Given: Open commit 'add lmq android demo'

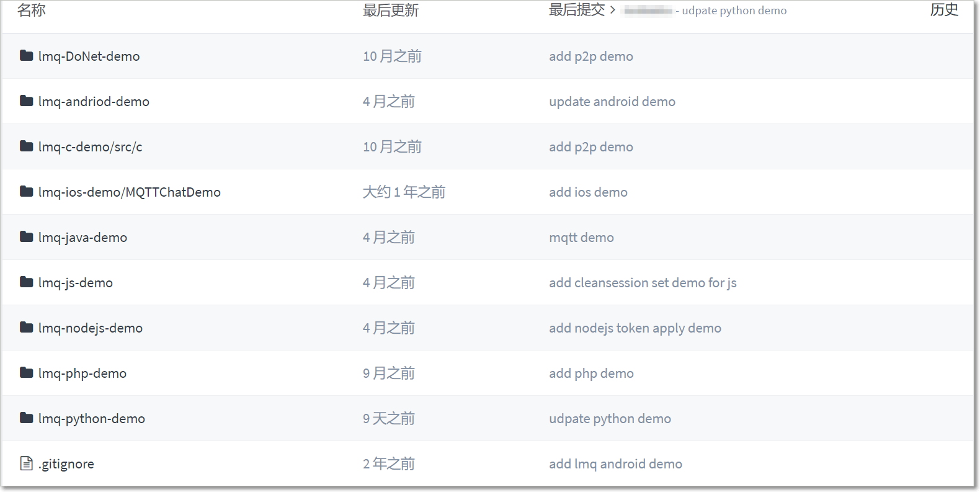Looking at the screenshot, I should (x=615, y=464).
